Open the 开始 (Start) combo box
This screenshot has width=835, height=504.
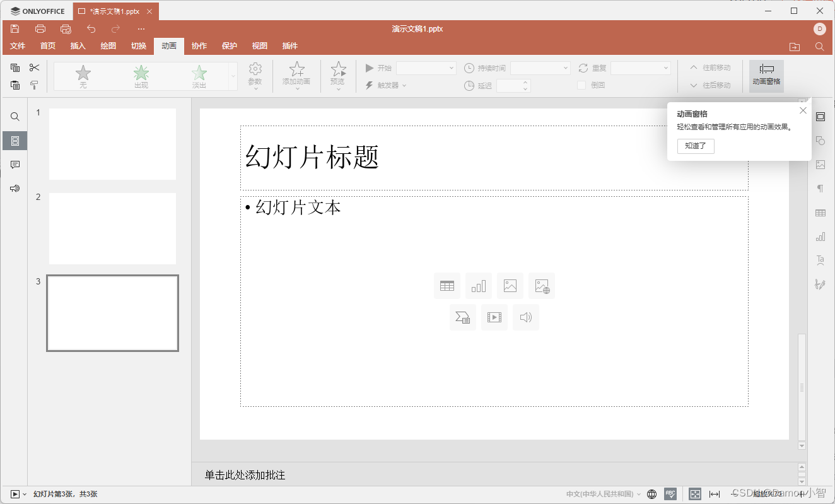pos(426,67)
